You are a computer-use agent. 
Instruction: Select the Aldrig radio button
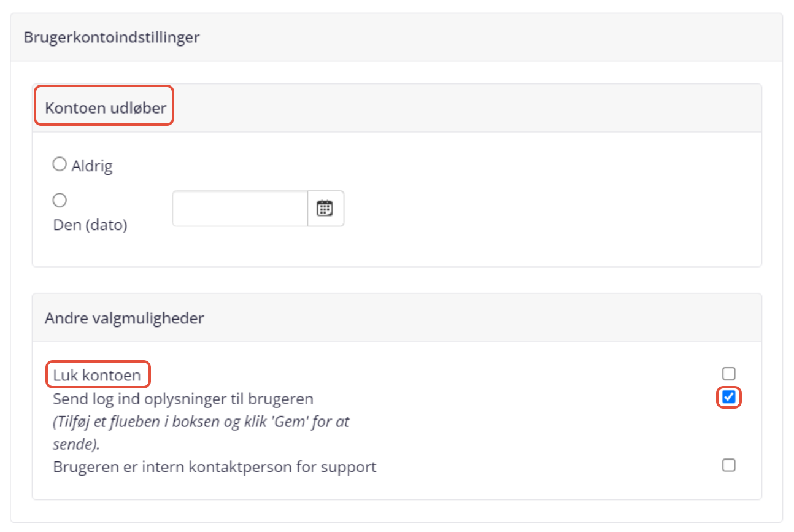pos(60,164)
